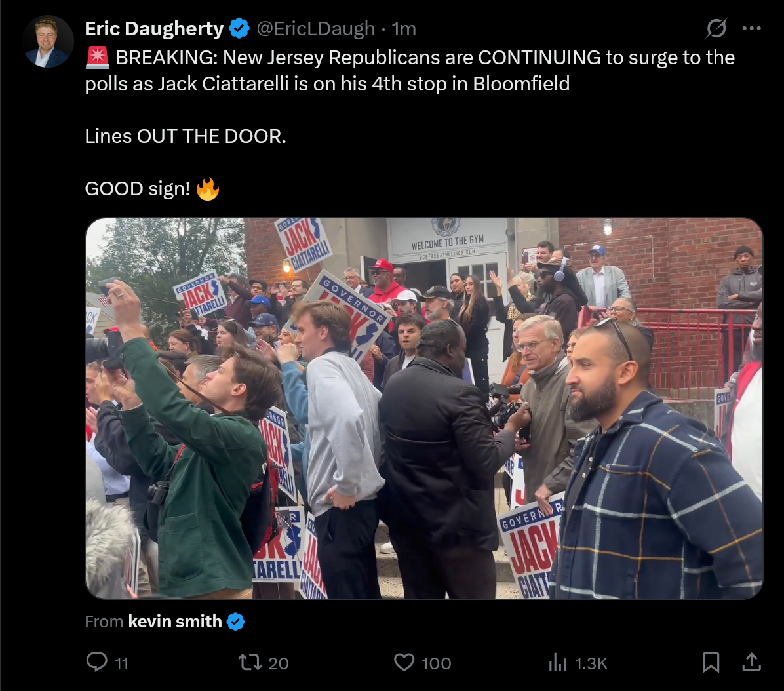
Task: Click the reply speech bubble icon
Action: (96, 662)
